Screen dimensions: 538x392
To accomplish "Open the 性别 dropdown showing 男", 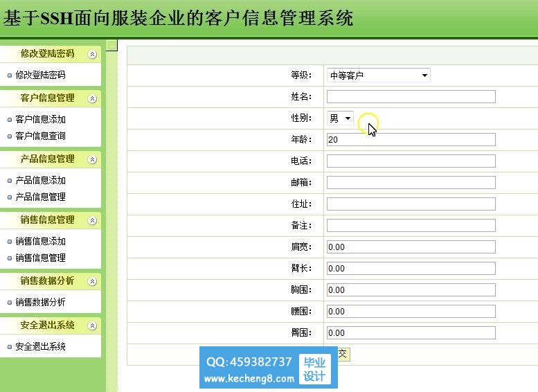I will (x=340, y=118).
